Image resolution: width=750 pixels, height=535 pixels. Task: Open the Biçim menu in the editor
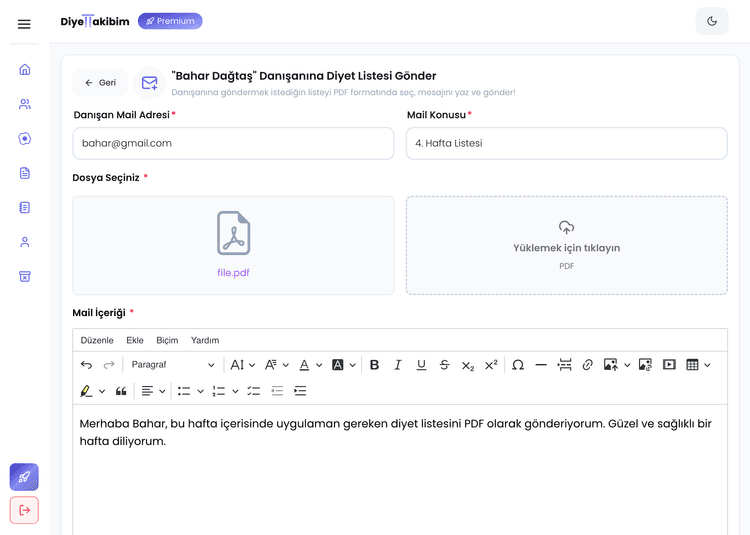tap(167, 340)
